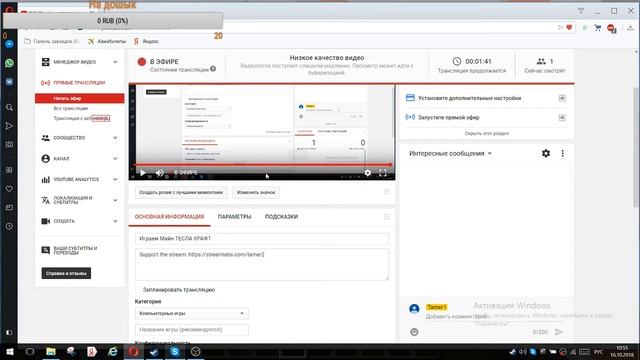Open emoji picker in chat
The image size is (640, 360).
(414, 332)
